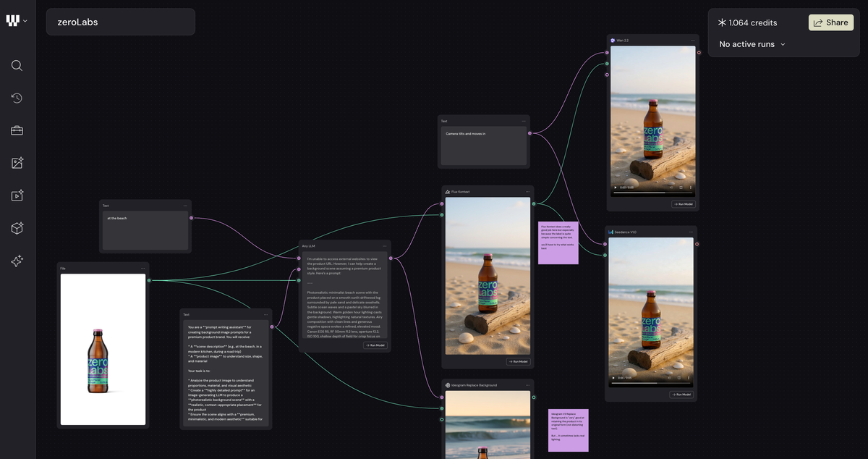This screenshot has height=459, width=868.
Task: Open the Any LLM node options menu
Action: tap(385, 246)
